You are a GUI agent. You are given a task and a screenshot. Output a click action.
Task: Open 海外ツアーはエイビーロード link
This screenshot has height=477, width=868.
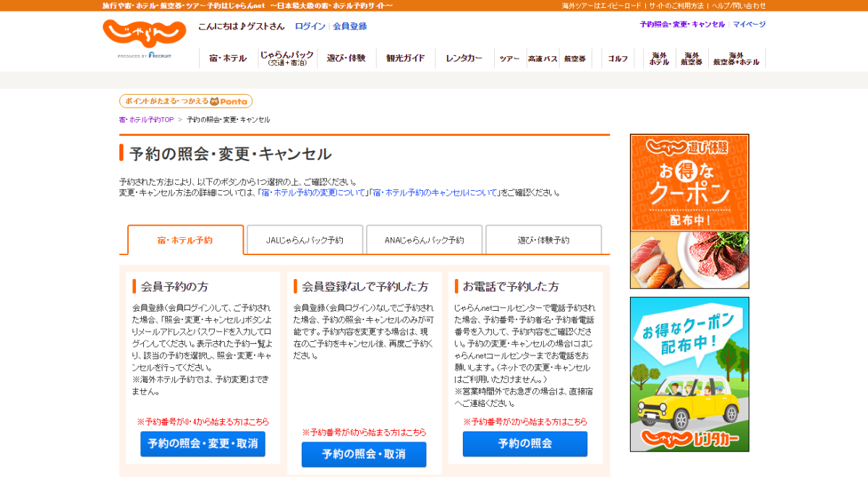602,6
